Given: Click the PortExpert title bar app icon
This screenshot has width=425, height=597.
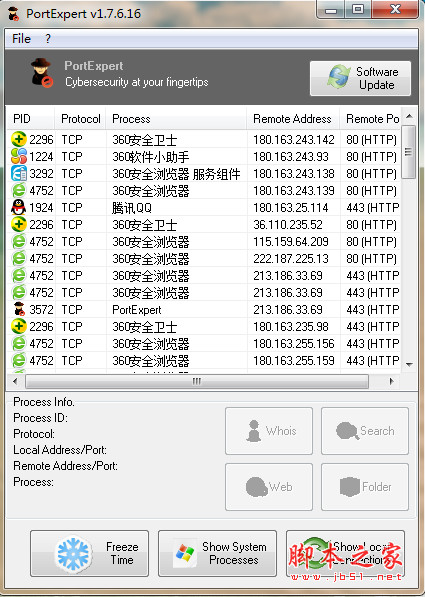Looking at the screenshot, I should coord(14,14).
